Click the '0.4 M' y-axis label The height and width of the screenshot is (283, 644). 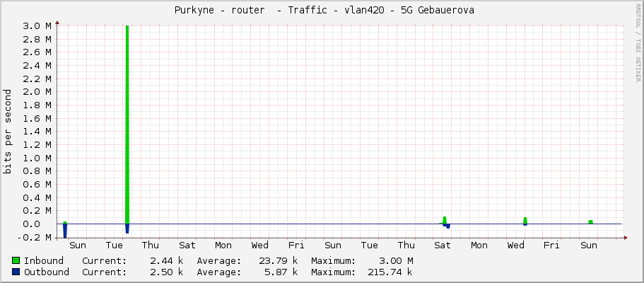coord(37,197)
